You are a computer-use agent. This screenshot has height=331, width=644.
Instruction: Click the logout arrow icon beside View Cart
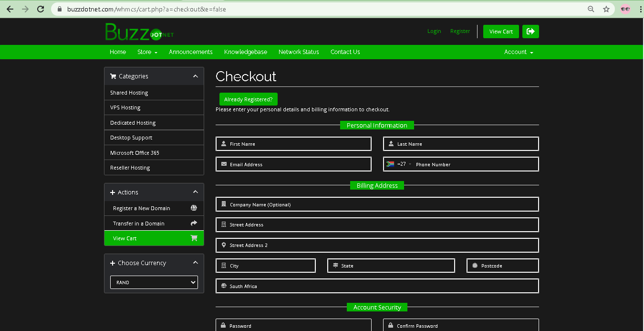530,32
